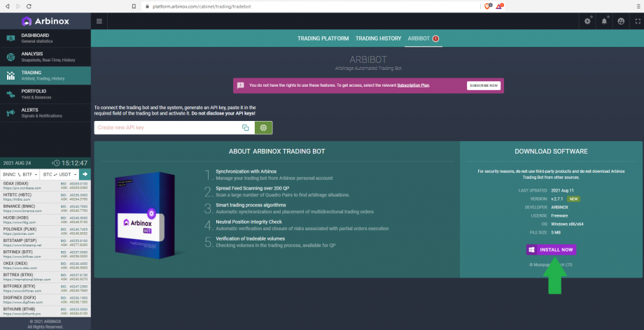Bookmark this page icon
This screenshot has height=330, width=644.
click(134, 6)
